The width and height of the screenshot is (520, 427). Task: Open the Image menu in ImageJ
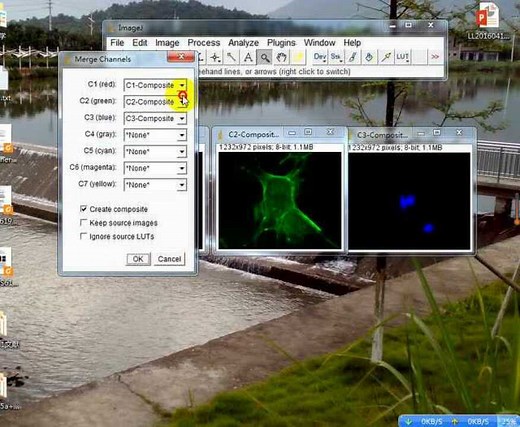[x=167, y=43]
